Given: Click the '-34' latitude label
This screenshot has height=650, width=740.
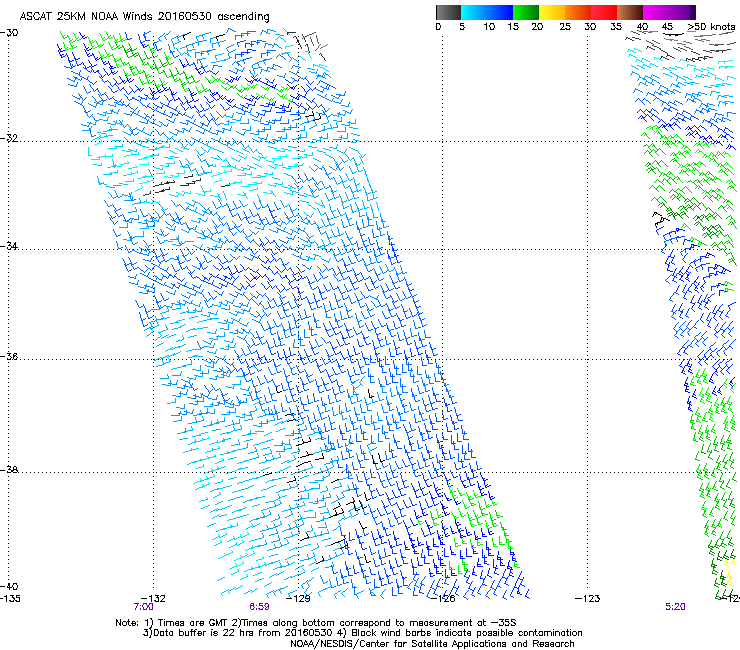Looking at the screenshot, I should pyautogui.click(x=9, y=246).
